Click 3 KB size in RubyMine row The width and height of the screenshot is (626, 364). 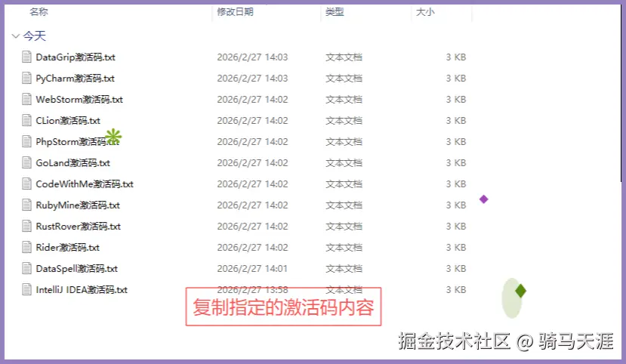[456, 205]
